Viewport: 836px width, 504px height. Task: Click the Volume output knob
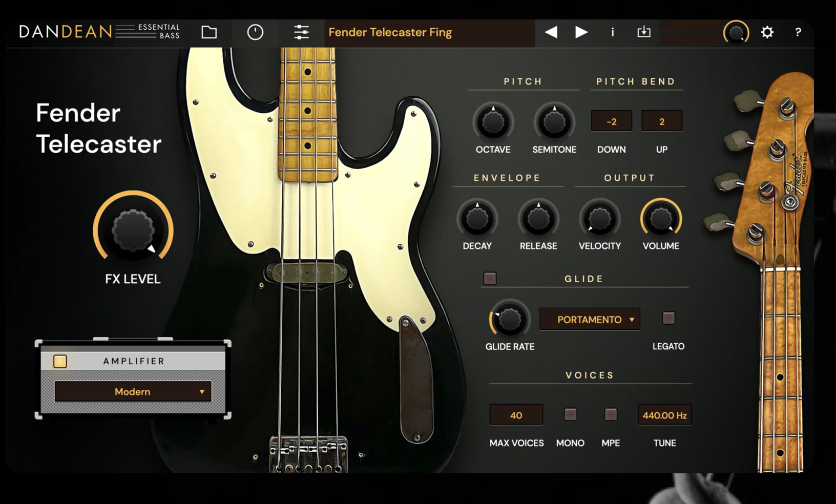tap(661, 219)
